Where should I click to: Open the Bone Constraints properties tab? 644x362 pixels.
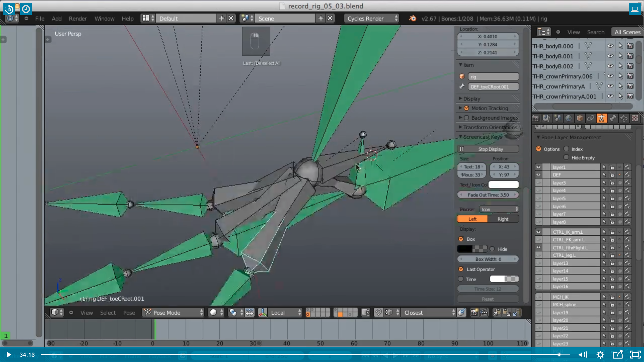(624, 118)
